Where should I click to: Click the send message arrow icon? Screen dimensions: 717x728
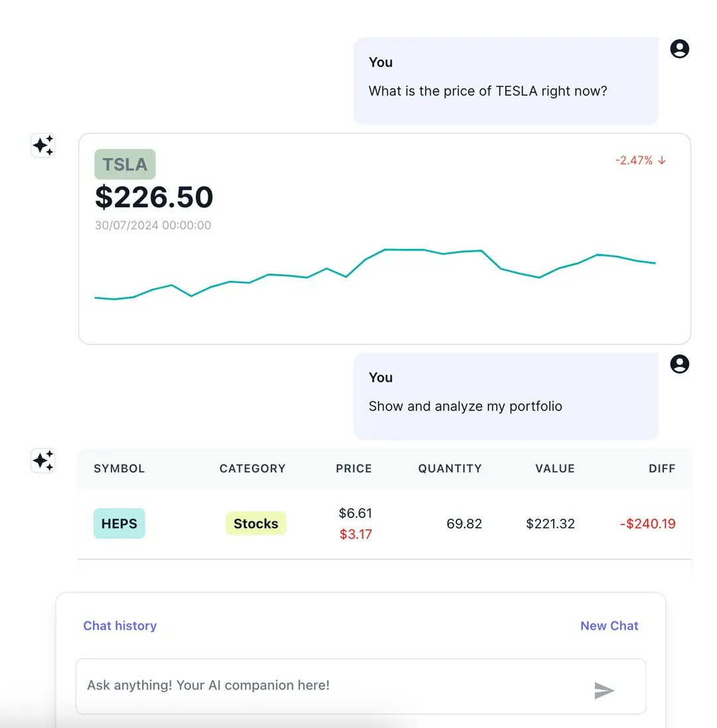point(603,691)
